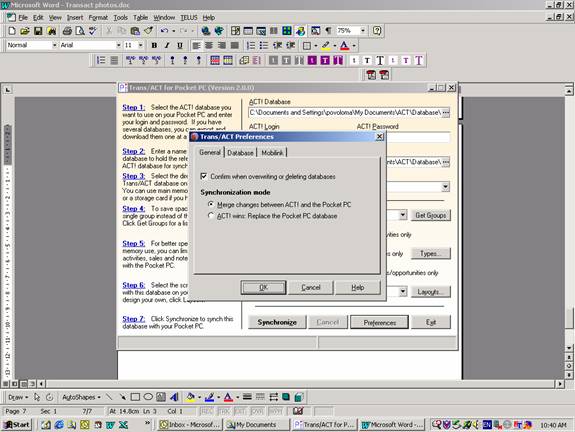Click the Insert WordArt icon
This screenshot has width=575, height=432.
point(174,397)
